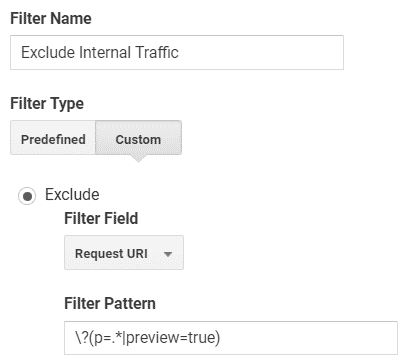Click the Filter Name heading label
This screenshot has width=407, height=360.
point(51,18)
